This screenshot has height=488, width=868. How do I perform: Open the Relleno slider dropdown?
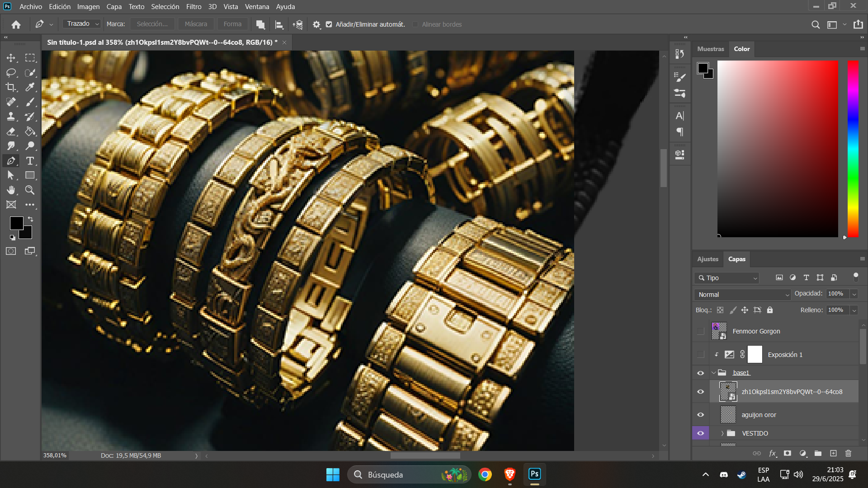(x=854, y=310)
